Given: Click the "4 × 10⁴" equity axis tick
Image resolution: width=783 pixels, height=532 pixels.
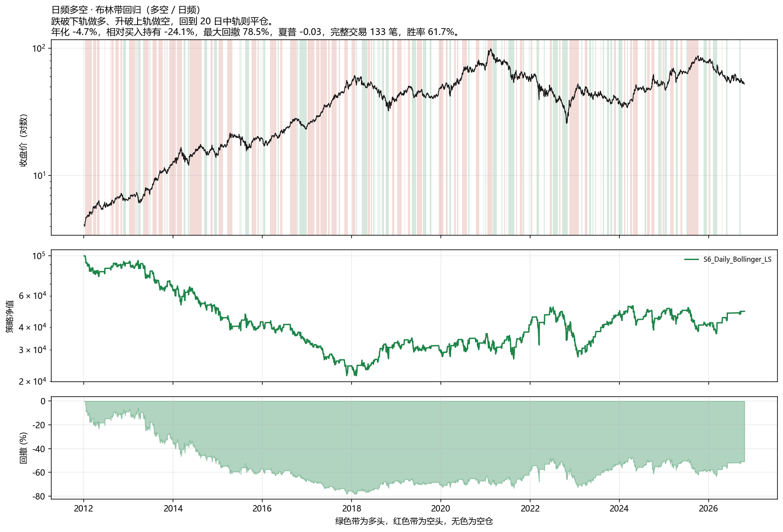Looking at the screenshot, I should pos(32,327).
